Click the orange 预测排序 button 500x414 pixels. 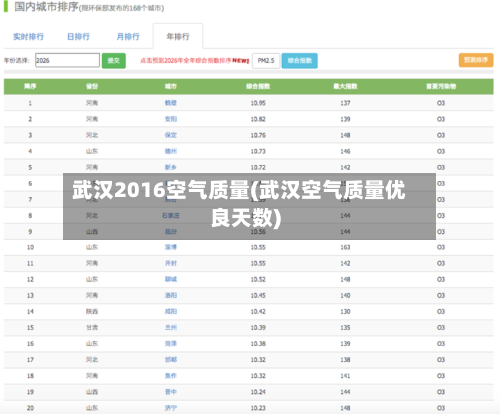(476, 60)
